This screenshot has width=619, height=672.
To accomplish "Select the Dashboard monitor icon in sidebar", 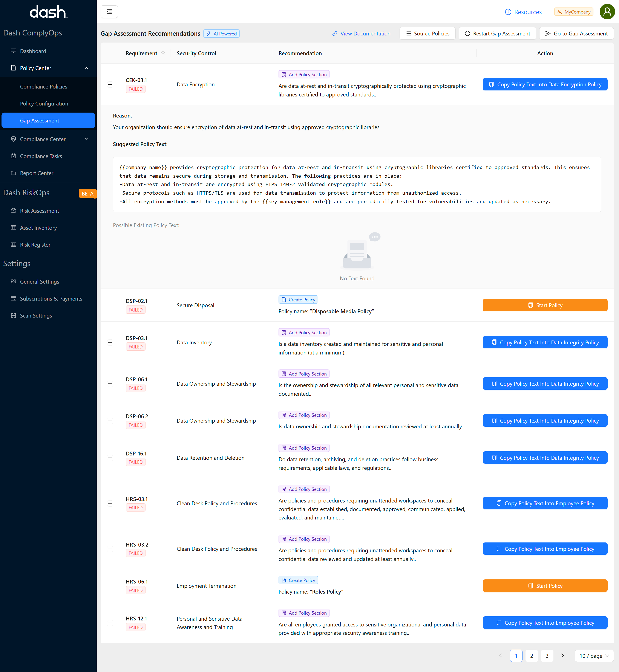I will click(x=13, y=51).
